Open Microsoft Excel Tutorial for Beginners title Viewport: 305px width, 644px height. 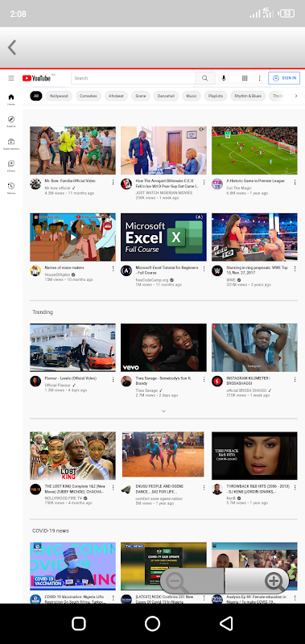(x=167, y=270)
